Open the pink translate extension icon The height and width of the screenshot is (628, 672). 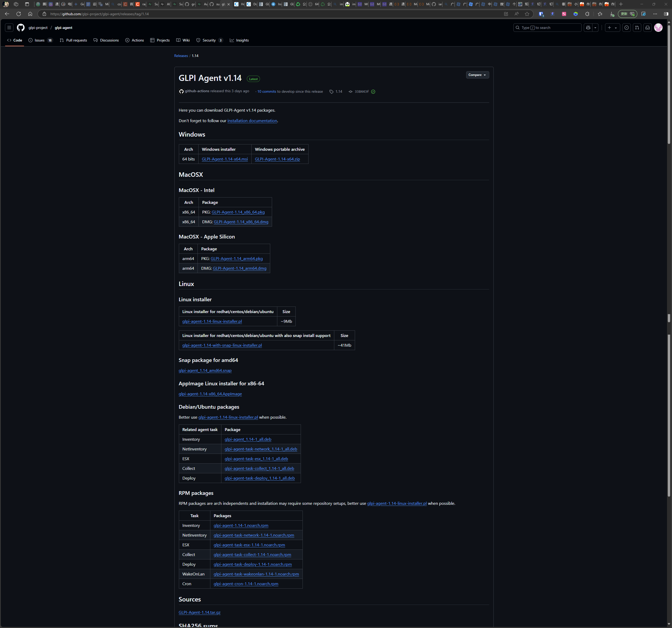coord(564,14)
